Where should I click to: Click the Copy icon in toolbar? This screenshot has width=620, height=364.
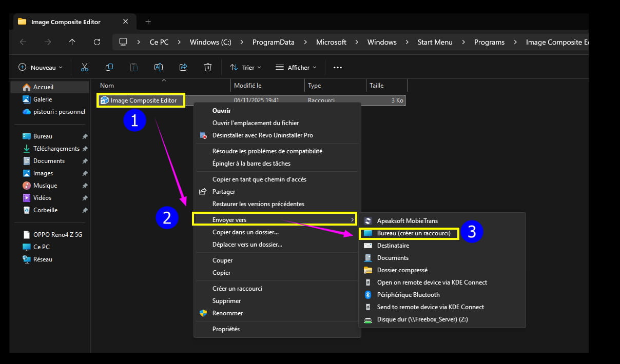pyautogui.click(x=109, y=67)
